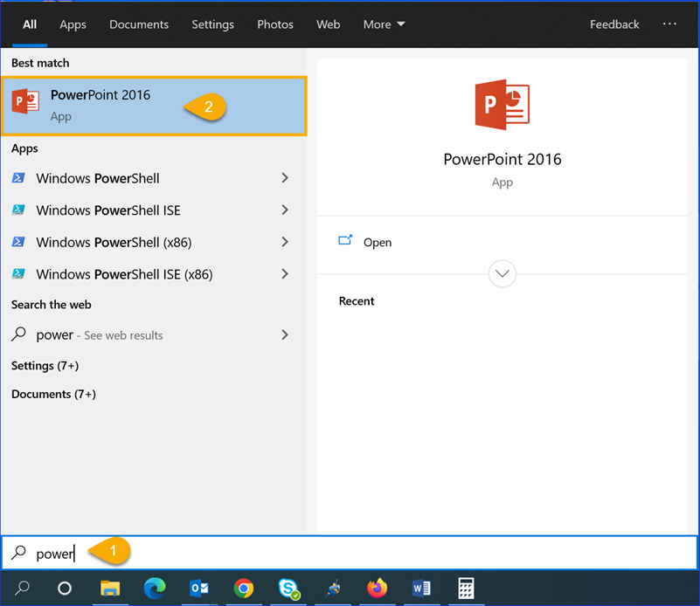Expand more actions with circular down chevron
Screen dimensions: 700x606
coord(502,273)
